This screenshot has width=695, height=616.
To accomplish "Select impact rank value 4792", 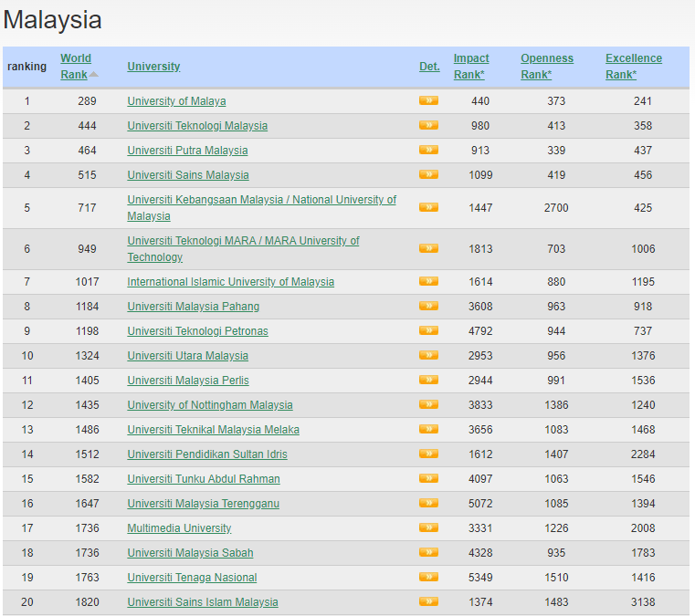I will click(480, 331).
